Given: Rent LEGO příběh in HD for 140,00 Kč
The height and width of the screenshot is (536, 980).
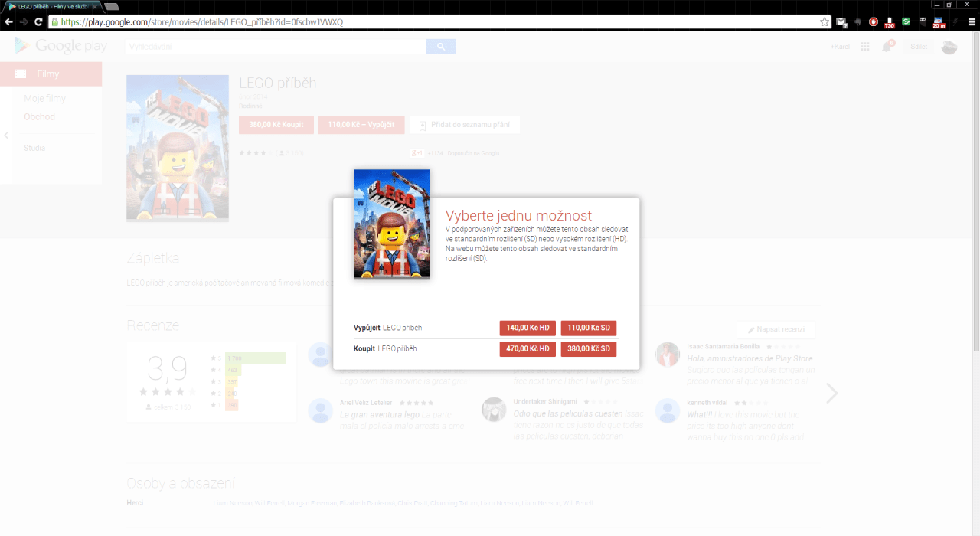Looking at the screenshot, I should click(x=528, y=328).
